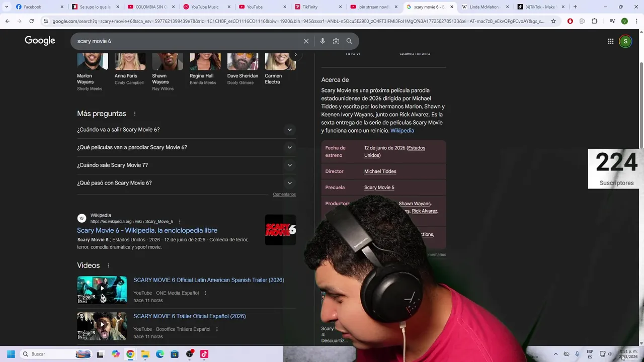Open a new browser tab
Screen dimensions: 644x362
coord(575,7)
